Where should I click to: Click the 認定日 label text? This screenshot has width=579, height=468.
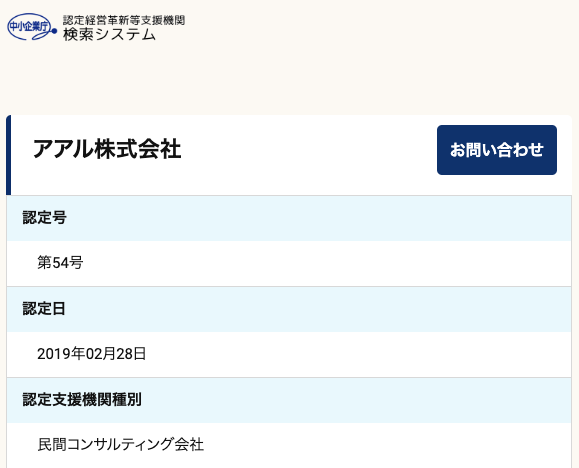pos(44,309)
